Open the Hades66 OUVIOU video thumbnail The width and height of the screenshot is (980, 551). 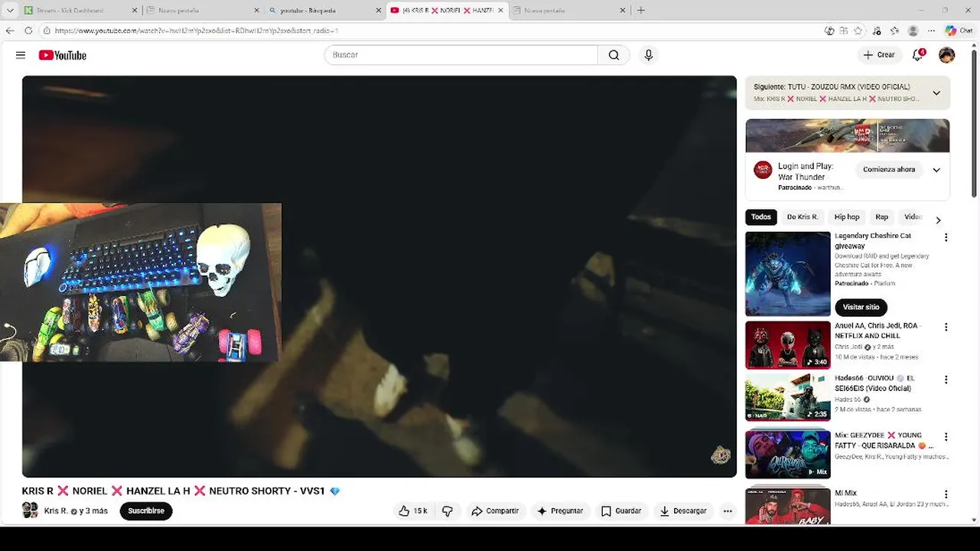click(788, 397)
